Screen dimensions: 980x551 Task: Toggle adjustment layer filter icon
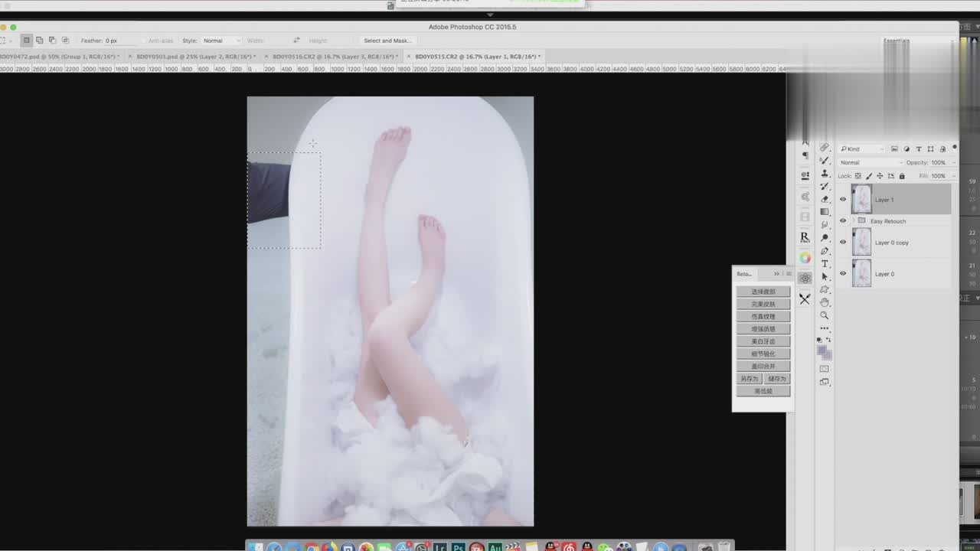(906, 149)
